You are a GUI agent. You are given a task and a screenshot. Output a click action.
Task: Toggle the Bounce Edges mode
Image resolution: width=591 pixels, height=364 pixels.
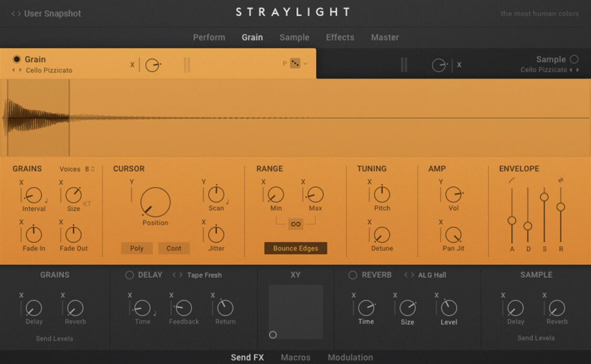(295, 248)
